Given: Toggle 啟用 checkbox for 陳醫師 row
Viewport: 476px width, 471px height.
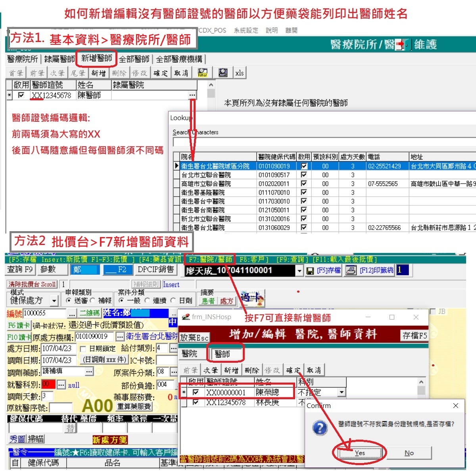Looking at the screenshot, I should 21,95.
